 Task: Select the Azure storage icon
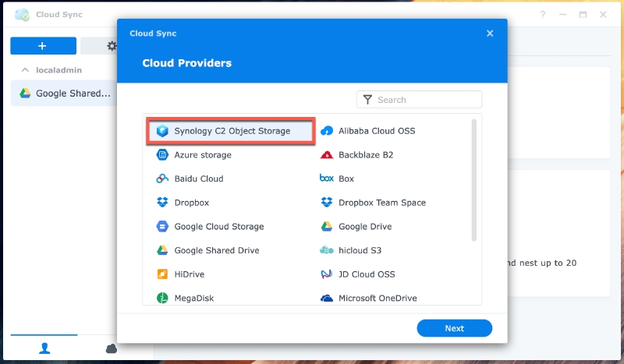(x=163, y=155)
